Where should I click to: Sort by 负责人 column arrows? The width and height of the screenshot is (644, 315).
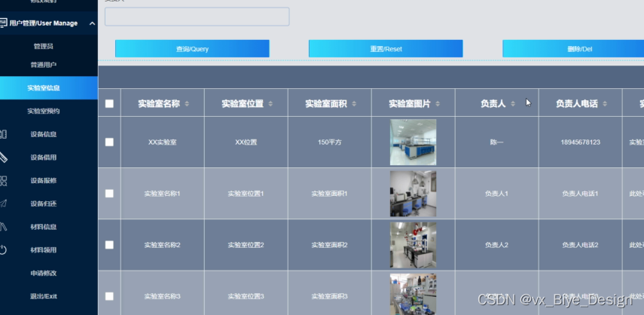513,104
